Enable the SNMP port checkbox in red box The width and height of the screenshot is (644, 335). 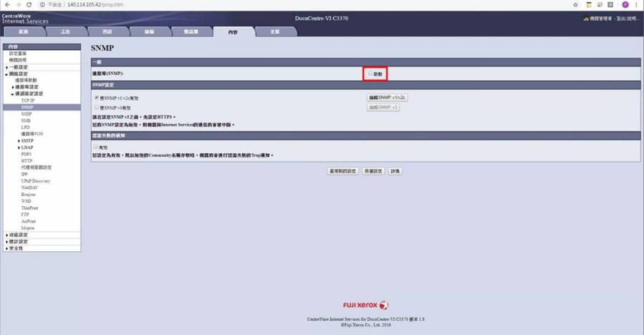[x=370, y=73]
